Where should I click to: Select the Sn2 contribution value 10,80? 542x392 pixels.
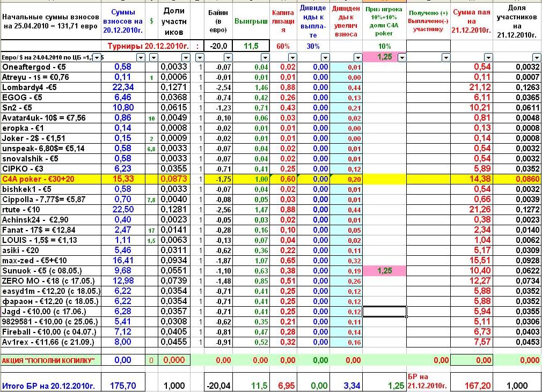123,108
